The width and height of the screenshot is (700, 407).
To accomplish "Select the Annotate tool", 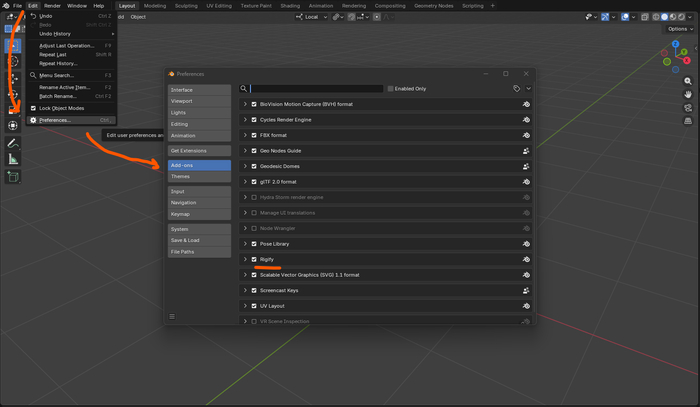I will (13, 142).
